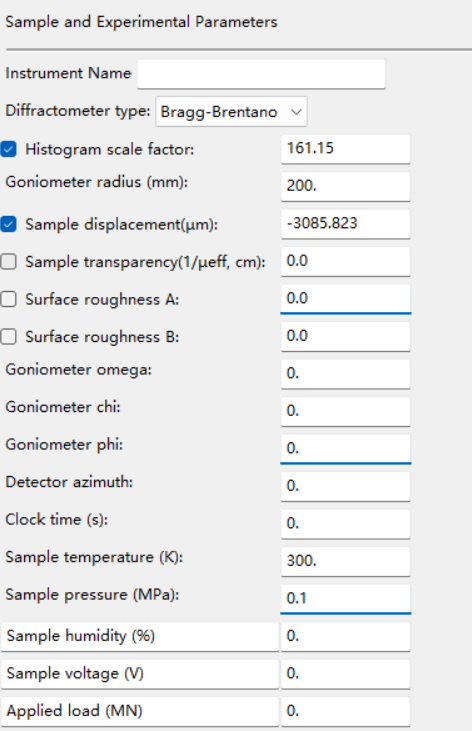Viewport: 472px width, 731px height.
Task: Edit Goniometer radius value 200.
Action: [x=346, y=186]
